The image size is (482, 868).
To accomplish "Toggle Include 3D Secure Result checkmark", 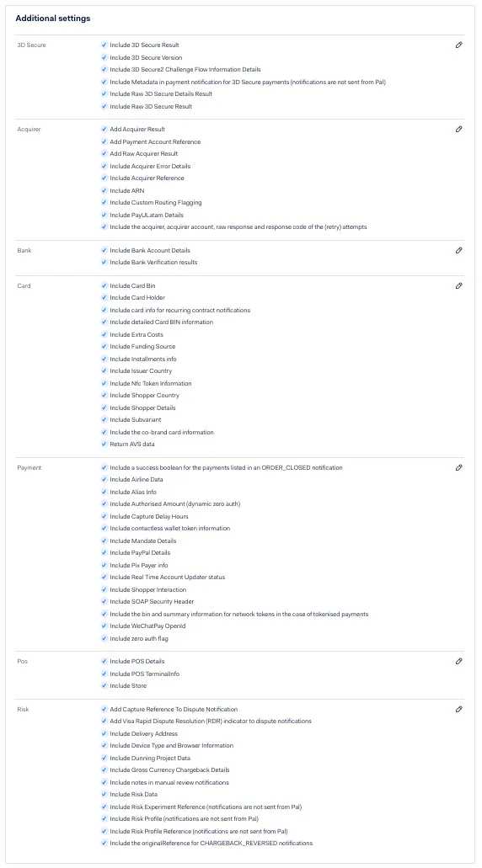I will (x=104, y=45).
